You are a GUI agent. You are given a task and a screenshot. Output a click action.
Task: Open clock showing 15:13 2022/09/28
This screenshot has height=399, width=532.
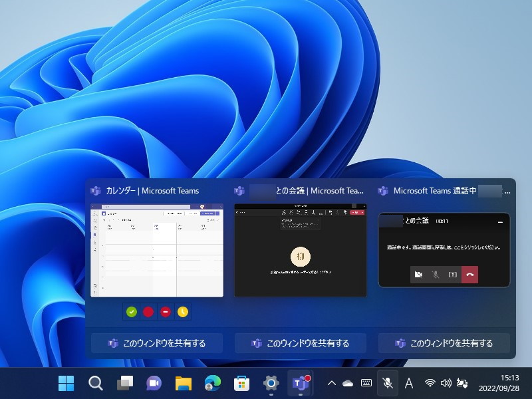(x=499, y=384)
